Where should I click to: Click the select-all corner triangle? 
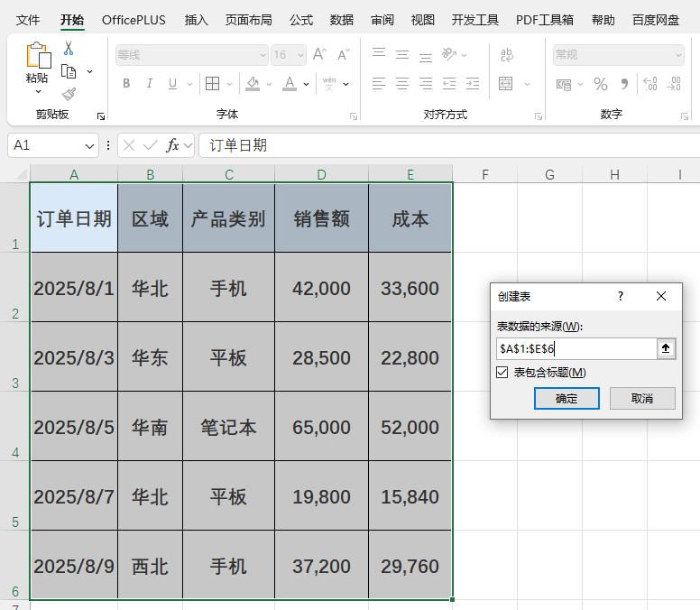pos(20,173)
